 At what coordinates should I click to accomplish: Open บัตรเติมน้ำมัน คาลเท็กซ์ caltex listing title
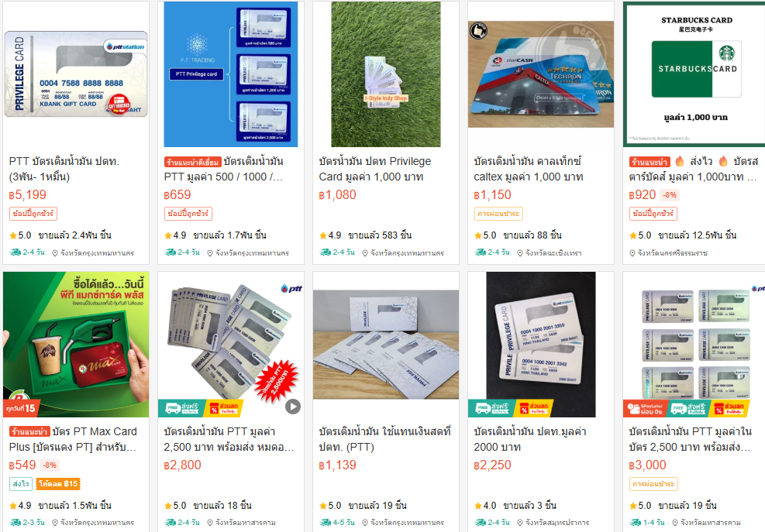[529, 169]
